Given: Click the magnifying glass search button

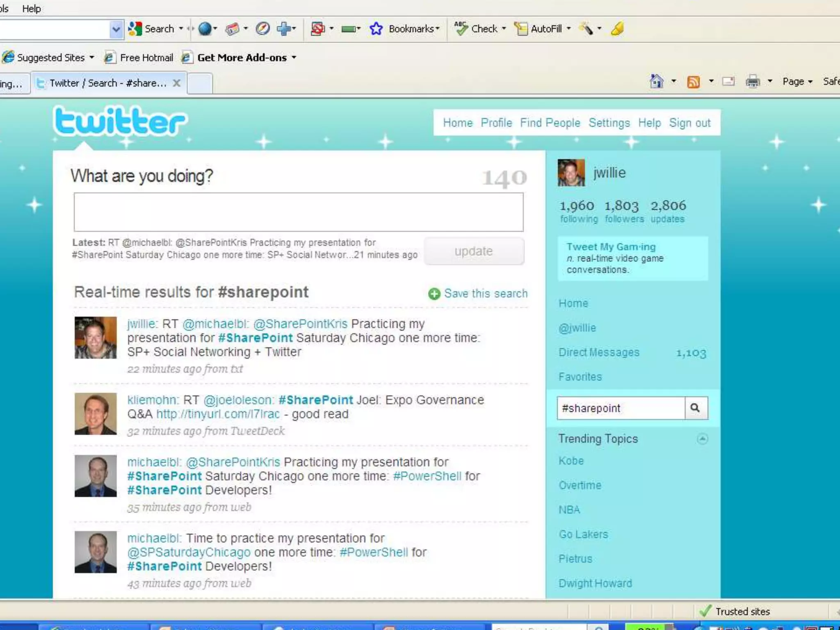Looking at the screenshot, I should (x=695, y=408).
